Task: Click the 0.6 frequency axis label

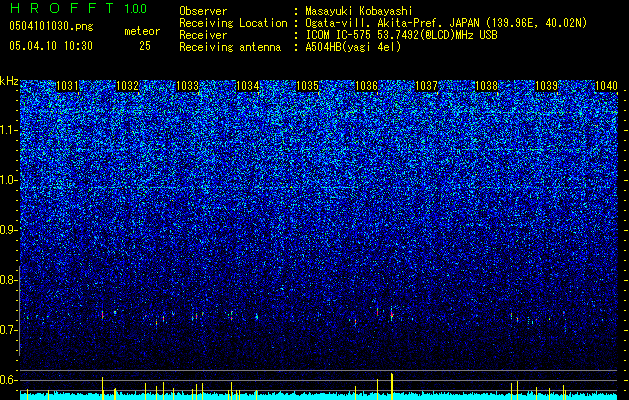Action: point(9,380)
